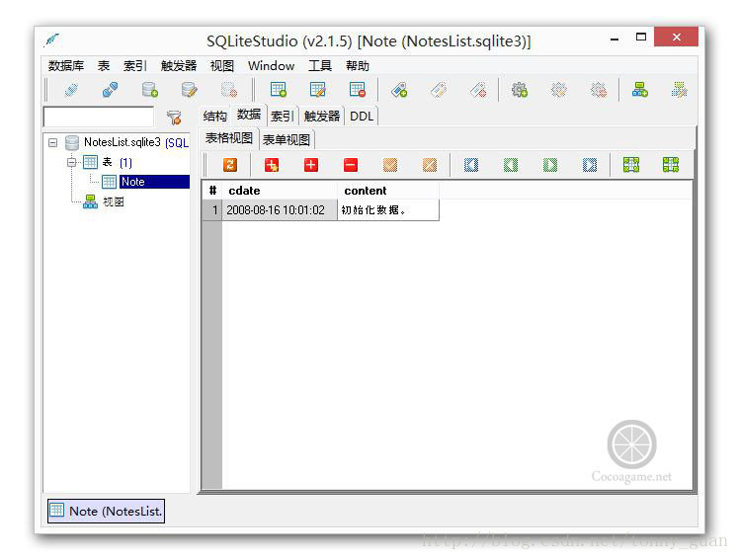Collapse the NotesList.sqlite3 database node
Image resolution: width=739 pixels, height=560 pixels.
click(53, 142)
